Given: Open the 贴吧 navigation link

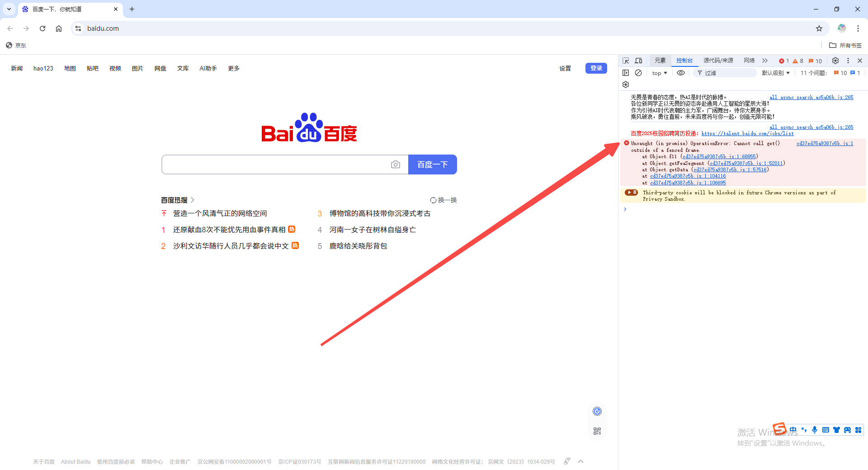Looking at the screenshot, I should point(92,68).
